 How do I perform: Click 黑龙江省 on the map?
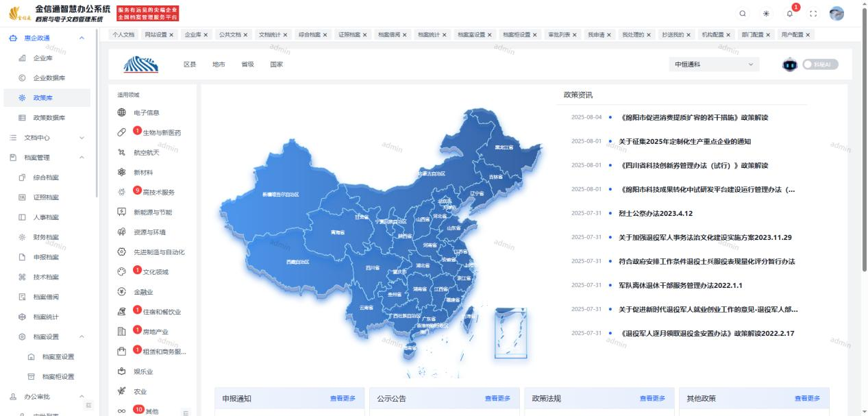(504, 147)
